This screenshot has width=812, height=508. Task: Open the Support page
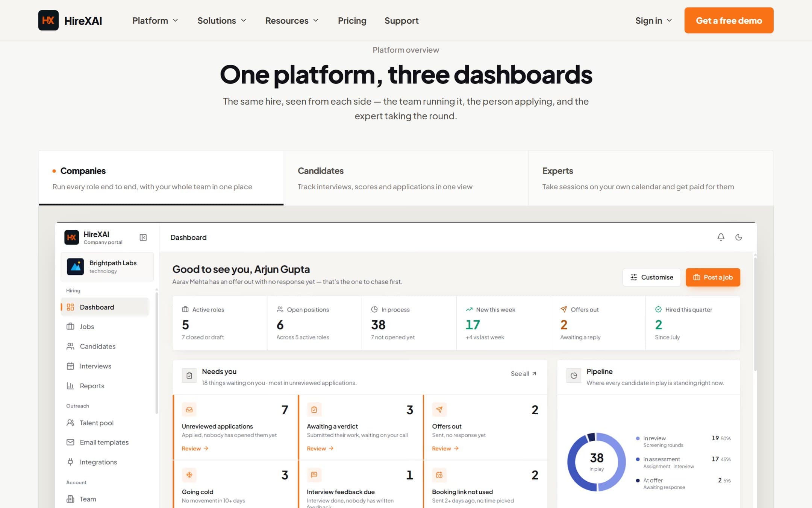401,21
